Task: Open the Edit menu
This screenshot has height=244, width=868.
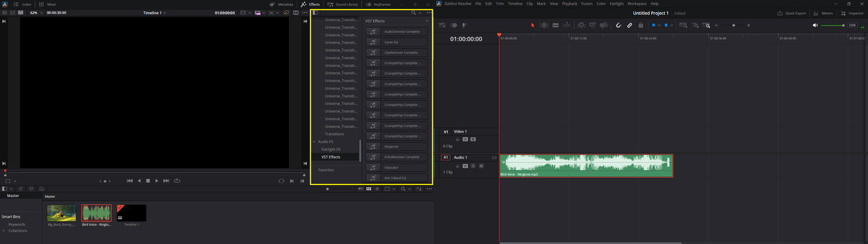Action: [488, 3]
